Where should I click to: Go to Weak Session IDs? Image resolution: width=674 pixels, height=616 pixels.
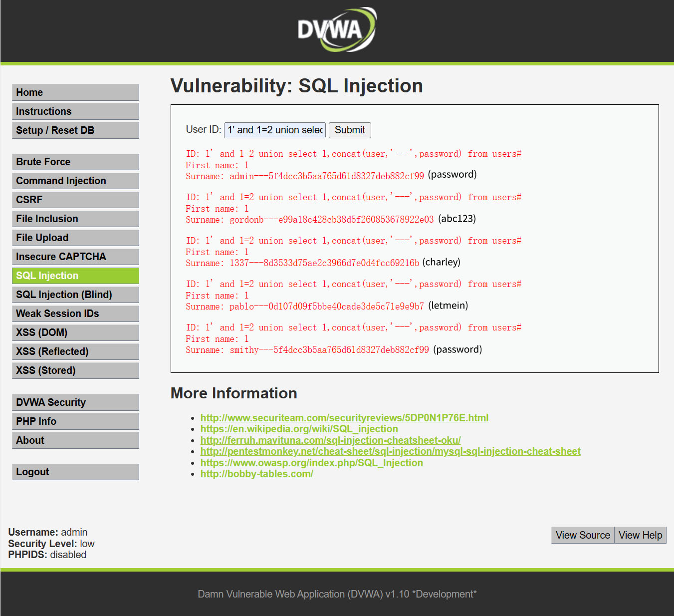(75, 313)
